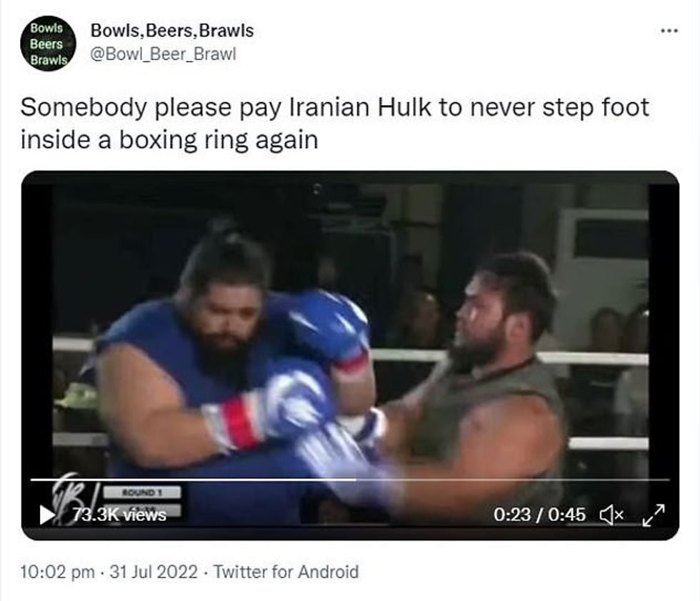This screenshot has width=700, height=601.
Task: Click the 0:23 / 0:45 time display
Action: click(539, 515)
